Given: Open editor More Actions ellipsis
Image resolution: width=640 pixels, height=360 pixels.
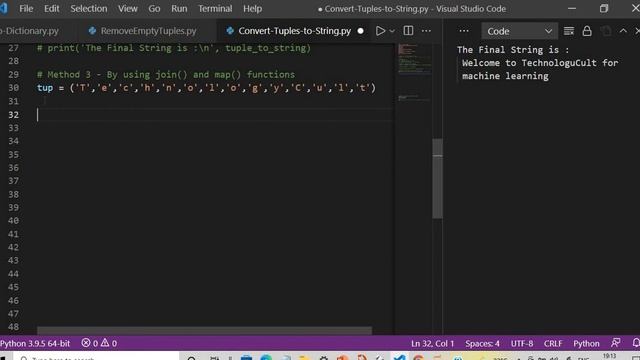Looking at the screenshot, I should [x=426, y=31].
